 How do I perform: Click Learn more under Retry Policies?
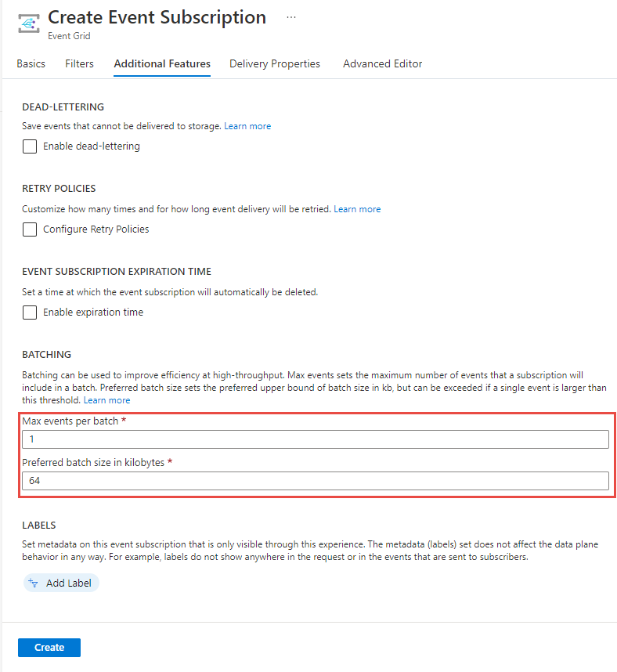(357, 208)
